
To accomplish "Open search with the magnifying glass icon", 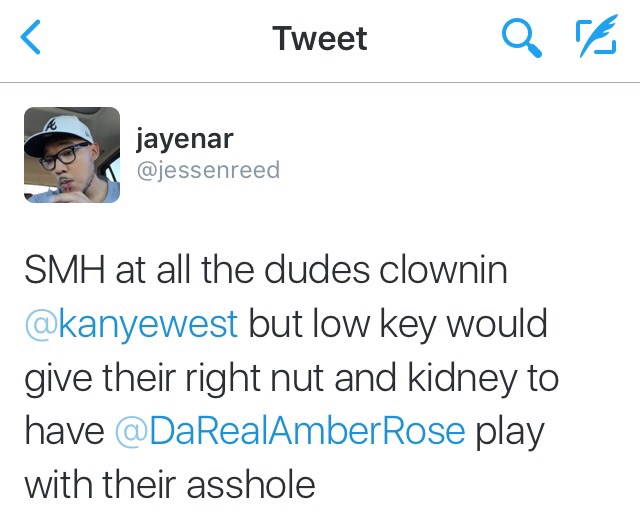I will (x=521, y=38).
